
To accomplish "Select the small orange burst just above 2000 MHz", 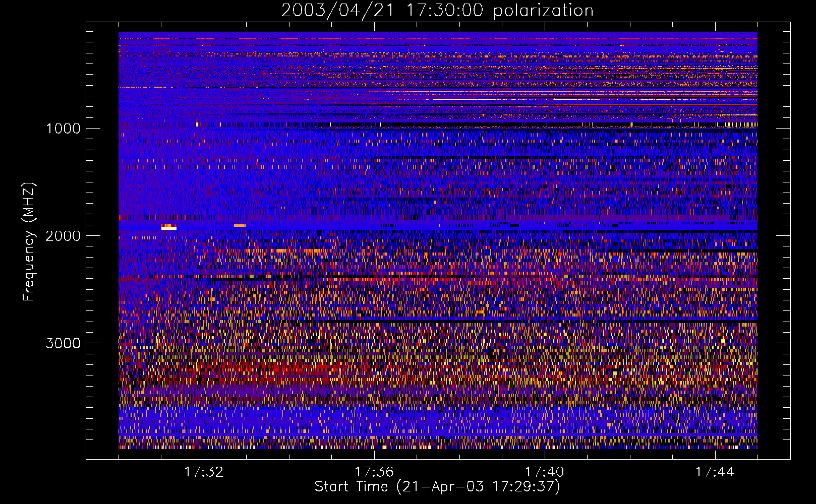I will (240, 225).
